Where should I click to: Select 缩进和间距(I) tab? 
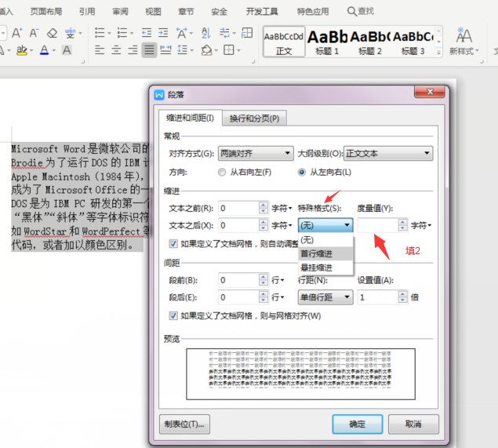point(190,118)
